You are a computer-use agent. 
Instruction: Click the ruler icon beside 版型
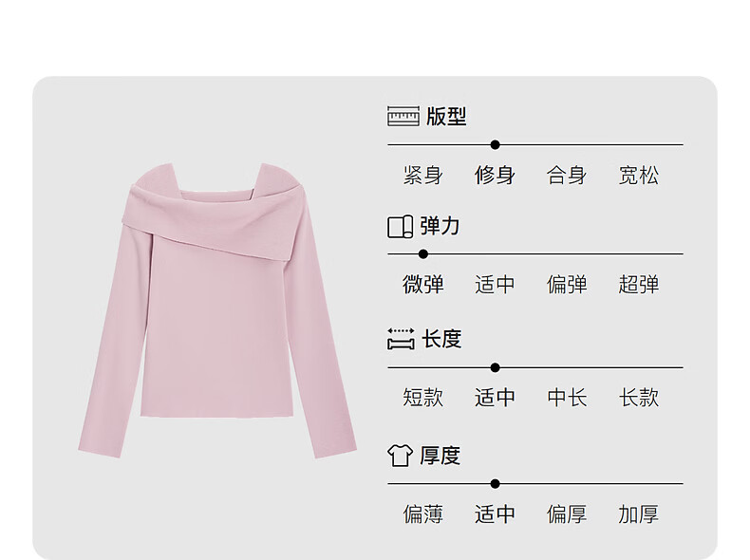tap(403, 116)
